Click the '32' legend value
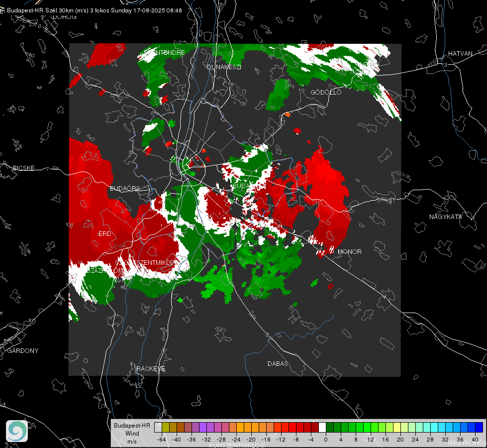The image size is (487, 448). 445,440
